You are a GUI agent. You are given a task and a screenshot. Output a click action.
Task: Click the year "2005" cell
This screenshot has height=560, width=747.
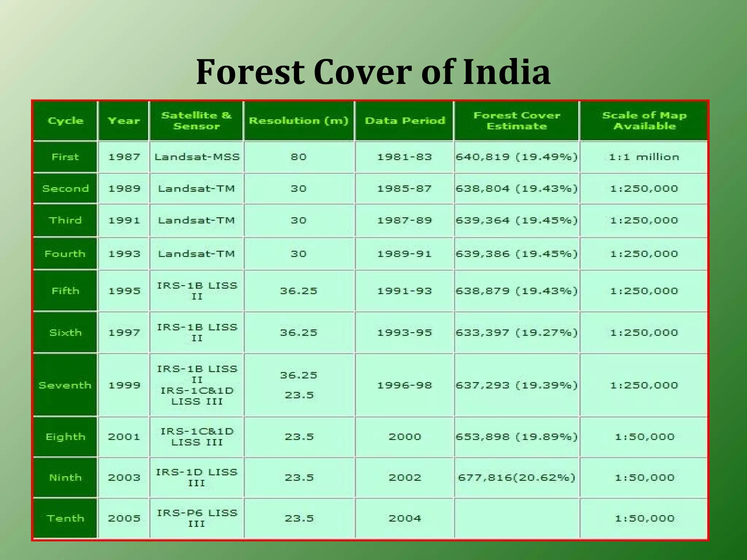click(124, 518)
